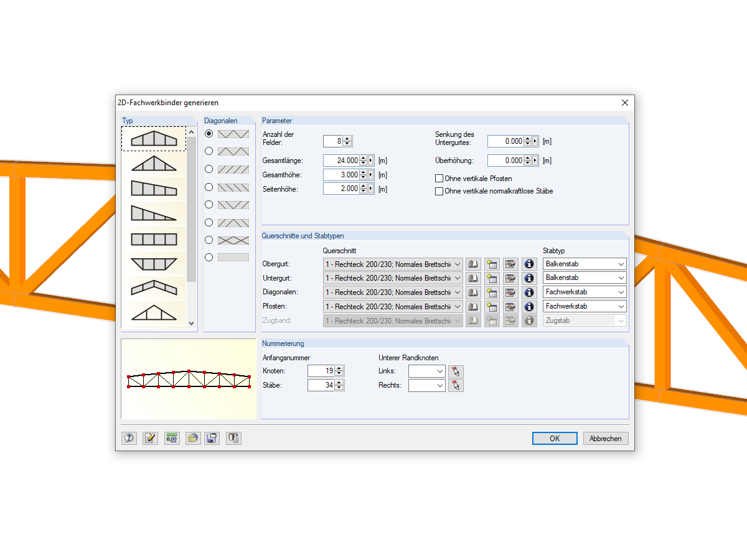
Task: Open cross-section library for Pfosten
Action: coord(474,307)
